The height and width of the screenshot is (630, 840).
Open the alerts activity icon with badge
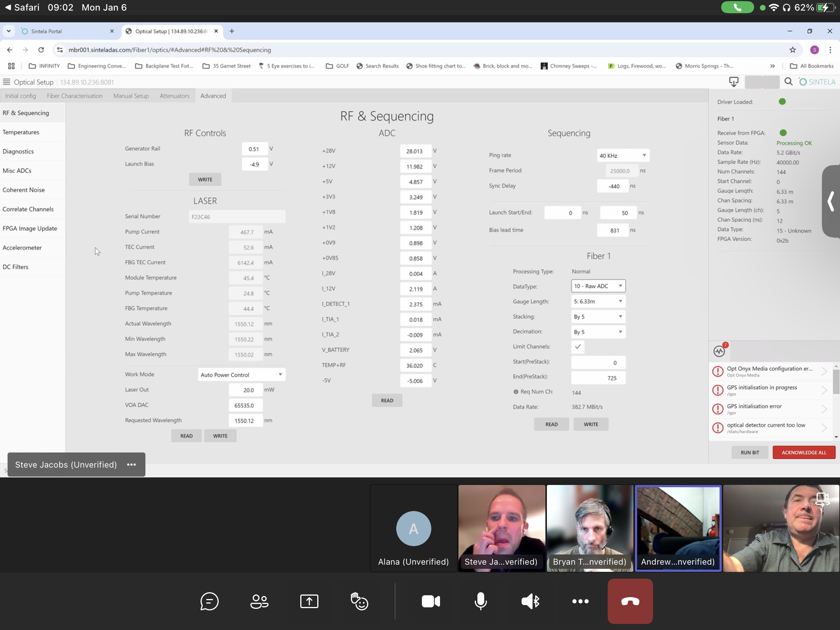[x=719, y=351]
